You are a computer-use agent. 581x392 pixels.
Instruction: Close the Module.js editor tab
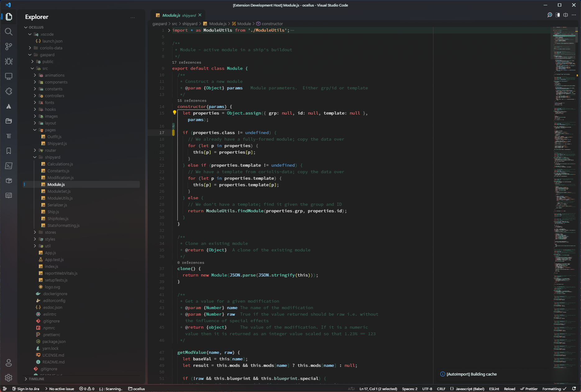pyautogui.click(x=200, y=15)
